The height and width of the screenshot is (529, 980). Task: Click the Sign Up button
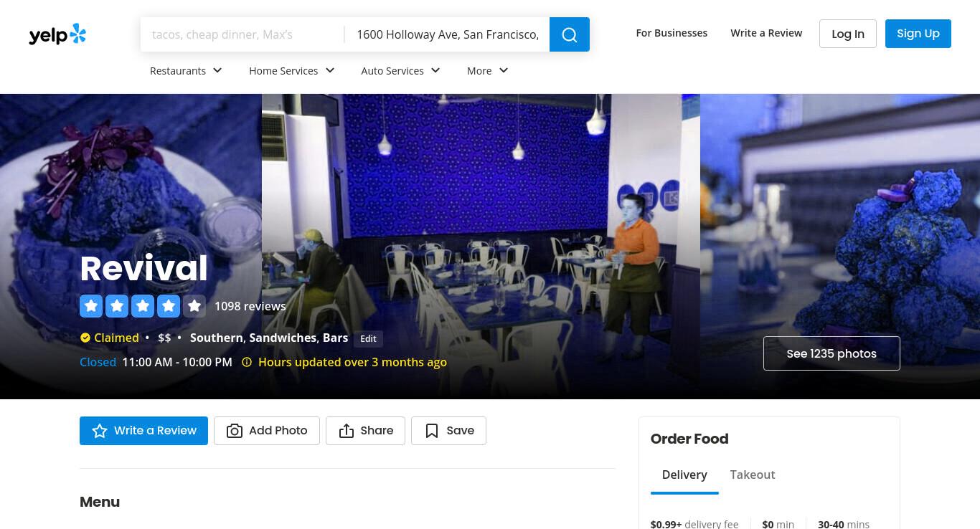(x=918, y=34)
